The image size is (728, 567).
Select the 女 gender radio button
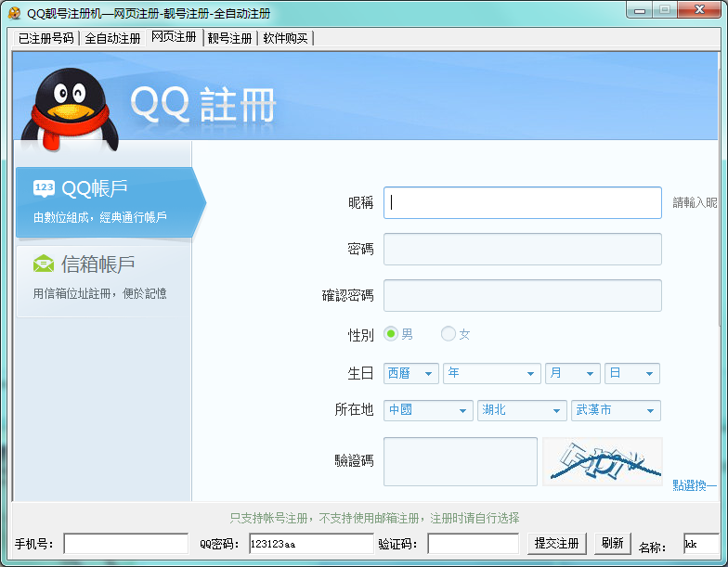click(x=448, y=334)
